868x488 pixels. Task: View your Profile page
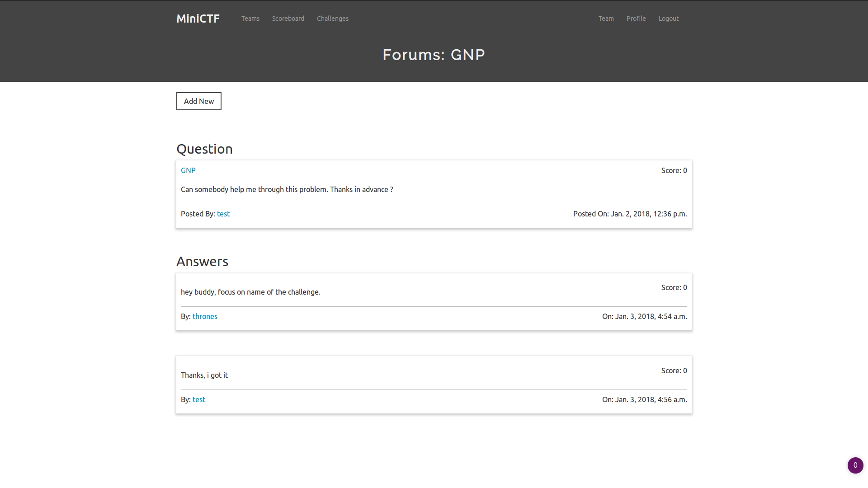tap(636, 19)
